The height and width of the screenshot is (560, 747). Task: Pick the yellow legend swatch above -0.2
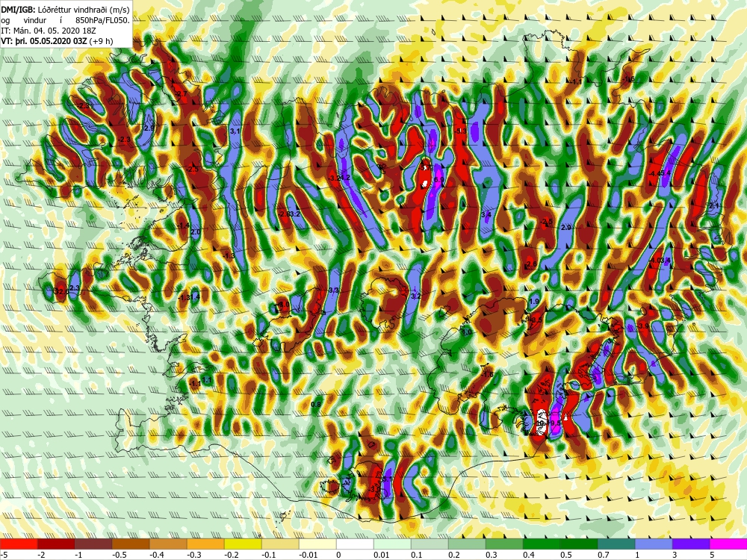(x=243, y=544)
